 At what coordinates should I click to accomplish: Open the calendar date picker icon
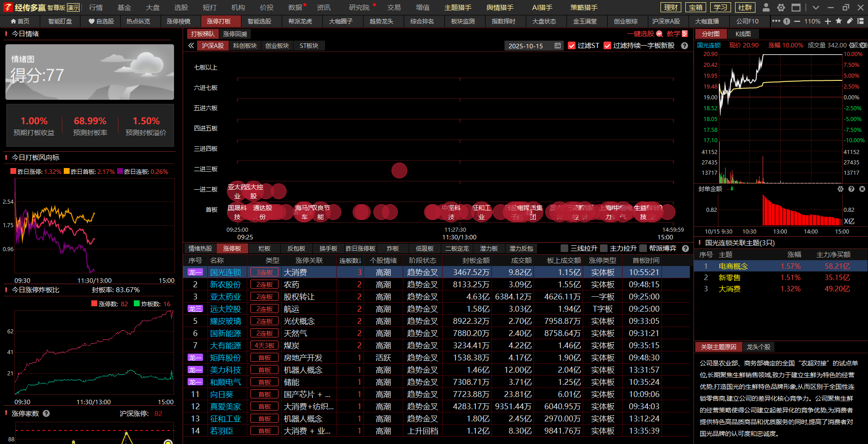point(557,46)
